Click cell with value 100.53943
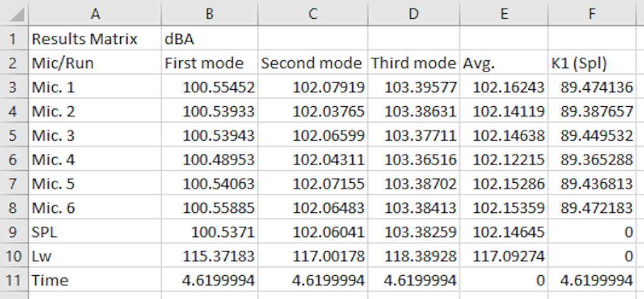644x299 pixels. point(209,136)
